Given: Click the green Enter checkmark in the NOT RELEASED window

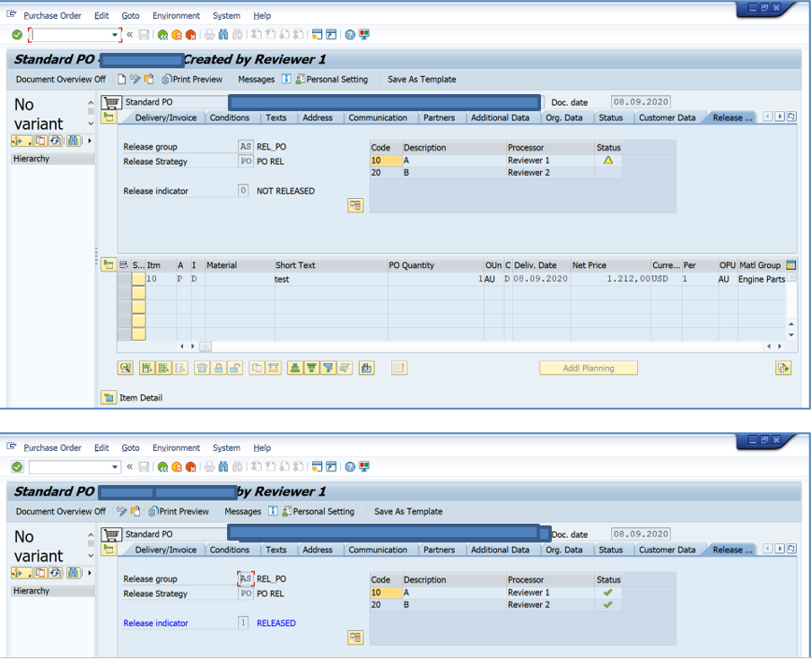Looking at the screenshot, I should 17,35.
